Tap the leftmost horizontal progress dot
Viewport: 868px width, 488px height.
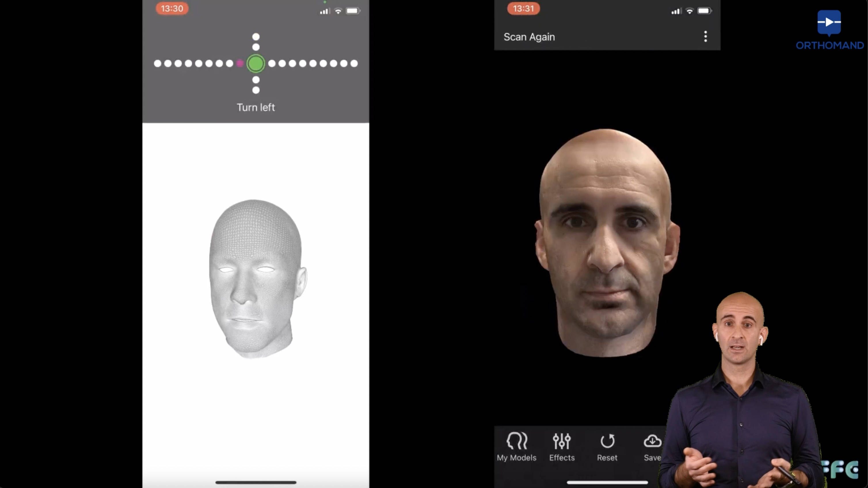(157, 63)
